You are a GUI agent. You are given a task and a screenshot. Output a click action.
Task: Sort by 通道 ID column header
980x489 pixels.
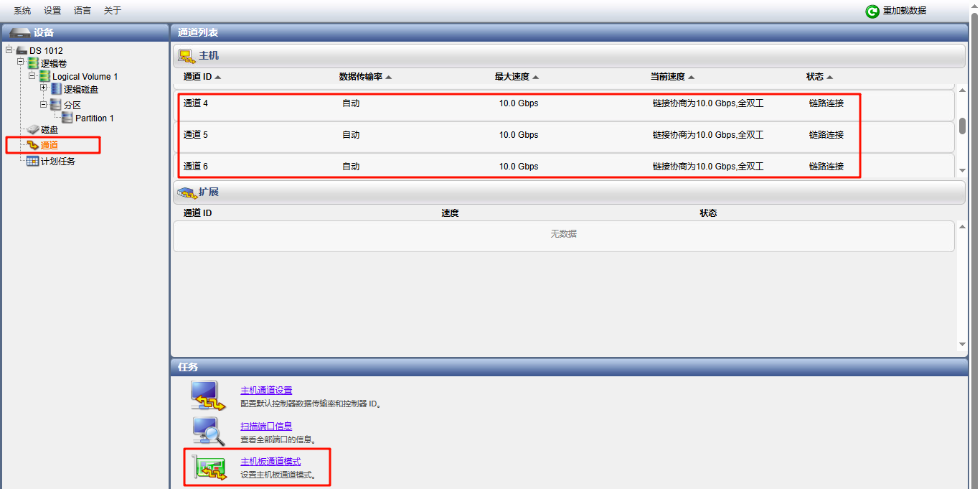[202, 77]
